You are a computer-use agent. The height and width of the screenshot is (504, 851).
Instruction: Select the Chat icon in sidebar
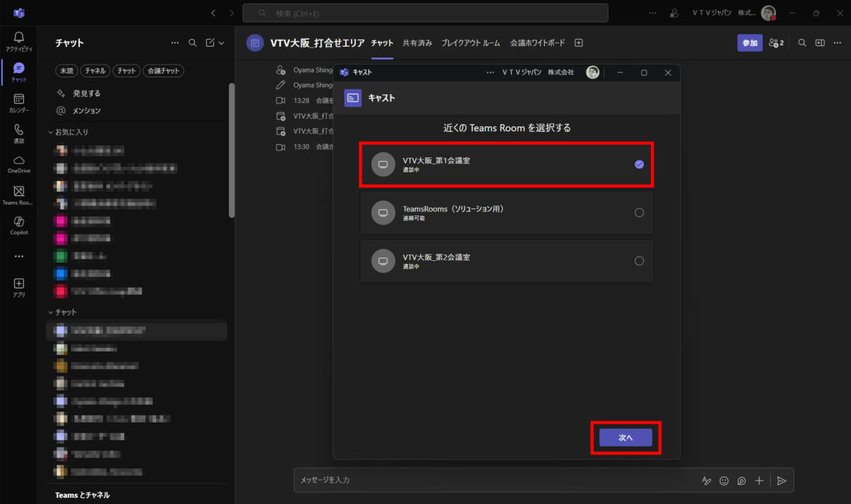pos(18,72)
